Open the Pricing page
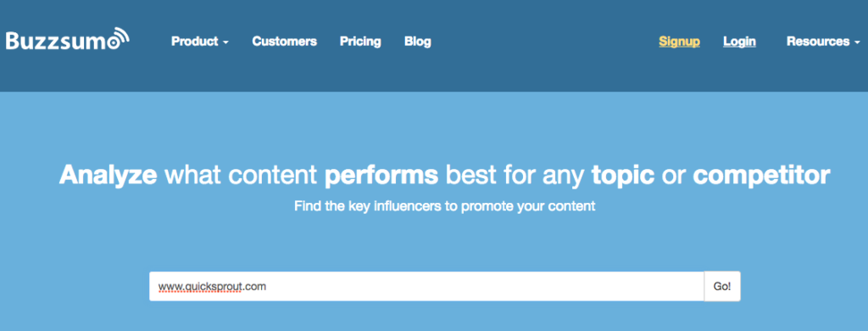The image size is (868, 331). point(360,42)
